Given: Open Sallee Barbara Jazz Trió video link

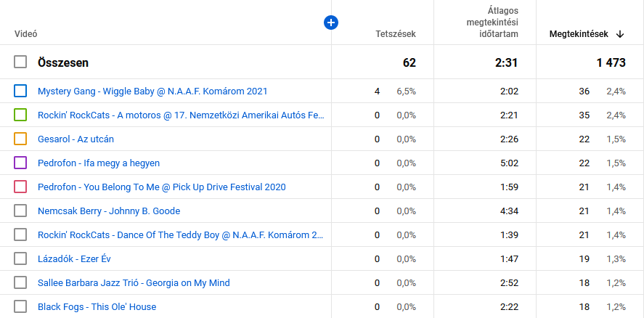Looking at the screenshot, I should coord(134,283).
